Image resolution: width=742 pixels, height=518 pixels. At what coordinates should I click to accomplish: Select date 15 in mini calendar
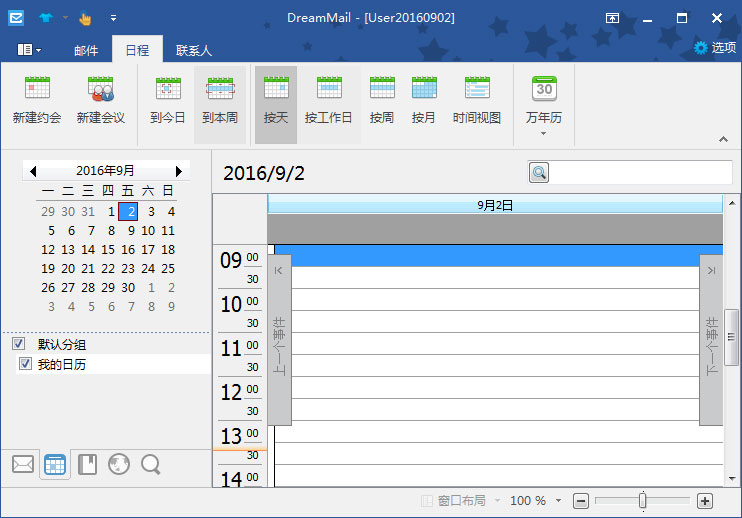[x=108, y=249]
